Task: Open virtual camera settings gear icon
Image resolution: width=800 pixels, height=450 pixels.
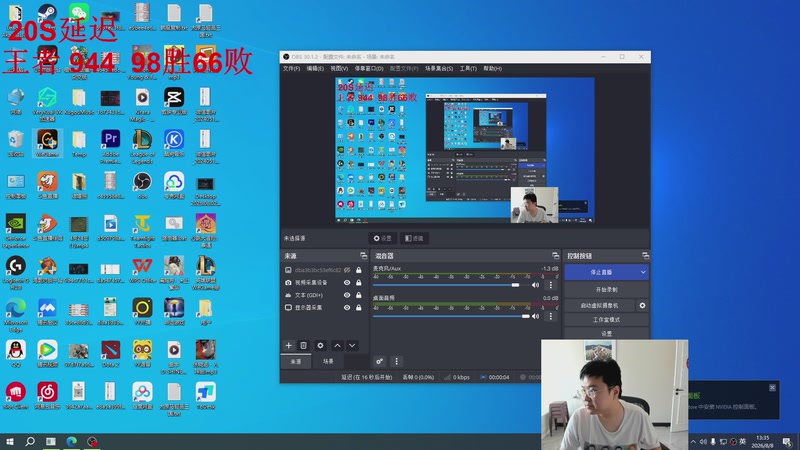Action: tap(642, 305)
